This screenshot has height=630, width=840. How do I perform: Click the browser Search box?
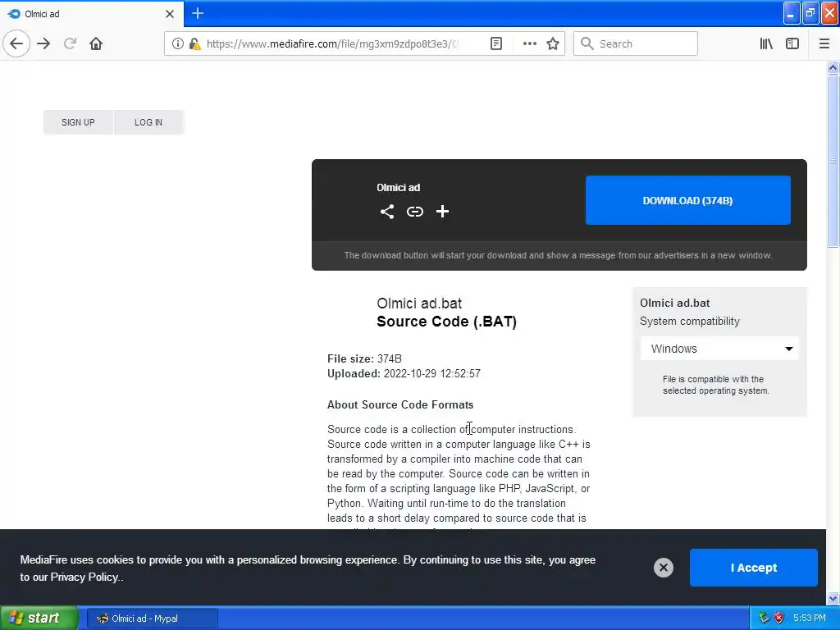636,43
